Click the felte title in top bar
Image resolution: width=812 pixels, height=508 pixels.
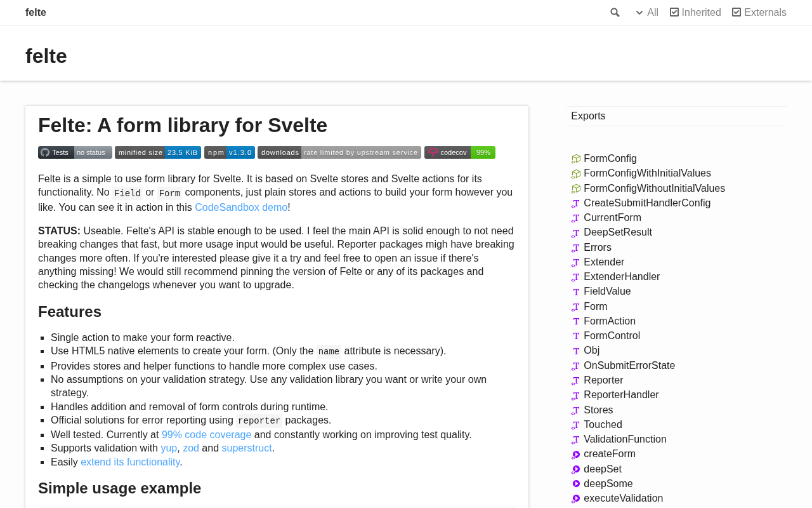point(36,13)
